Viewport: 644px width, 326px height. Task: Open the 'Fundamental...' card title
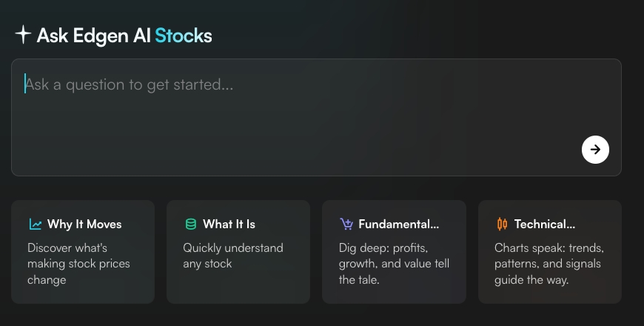398,224
